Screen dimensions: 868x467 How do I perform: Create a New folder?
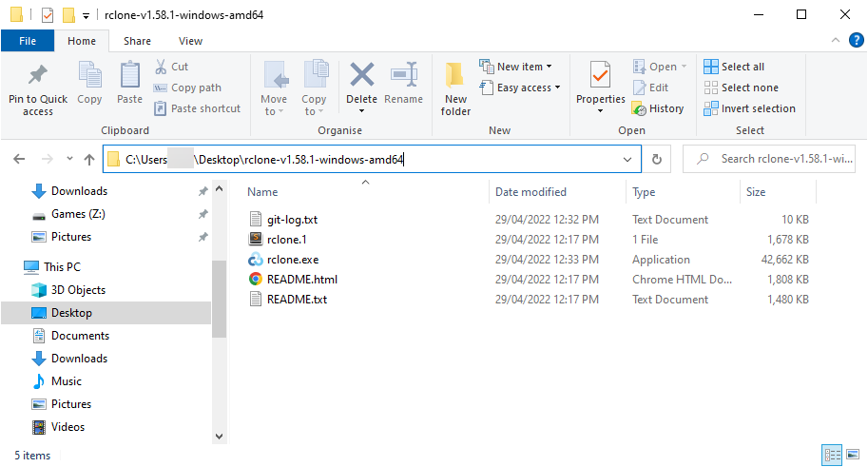455,88
